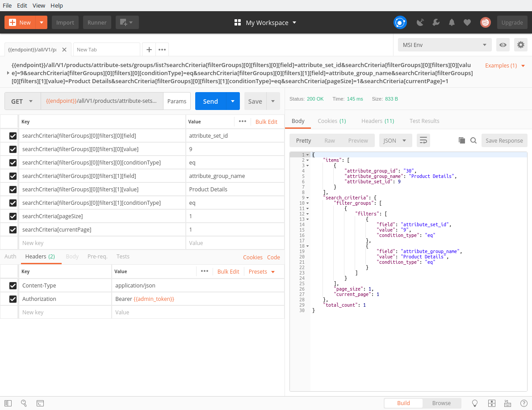Click the Upgrade button
The height and width of the screenshot is (410, 532).
click(x=512, y=22)
